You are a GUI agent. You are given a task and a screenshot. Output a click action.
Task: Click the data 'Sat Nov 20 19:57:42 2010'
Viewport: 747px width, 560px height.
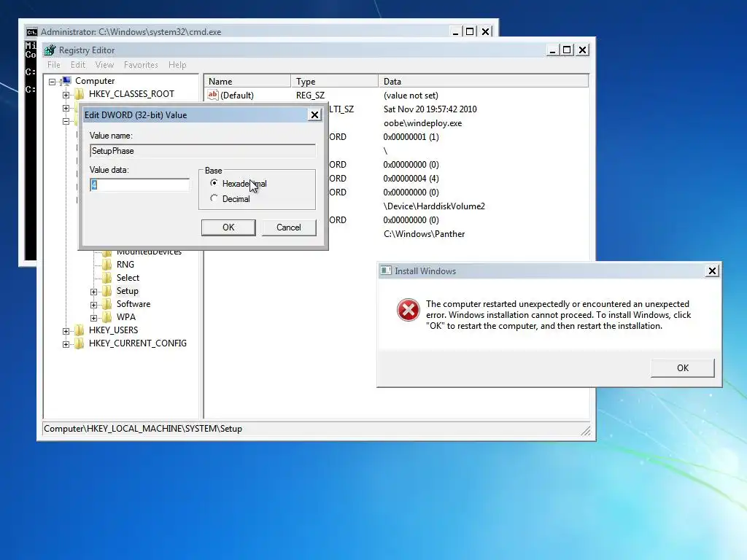click(x=430, y=109)
